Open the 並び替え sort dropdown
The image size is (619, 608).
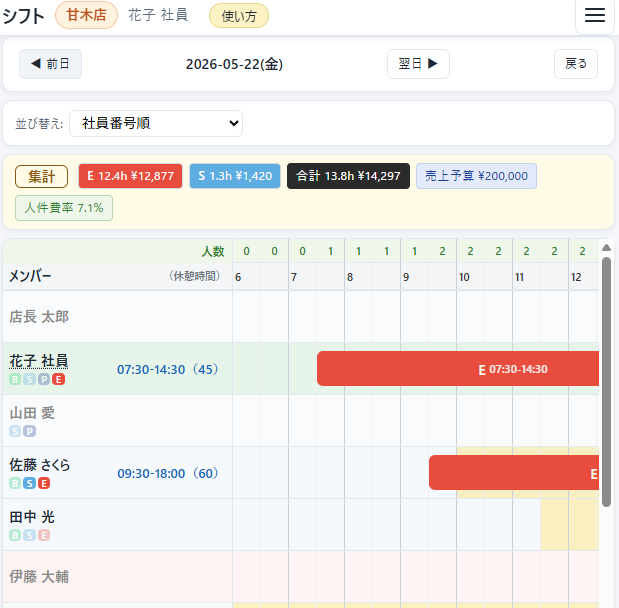[x=156, y=124]
